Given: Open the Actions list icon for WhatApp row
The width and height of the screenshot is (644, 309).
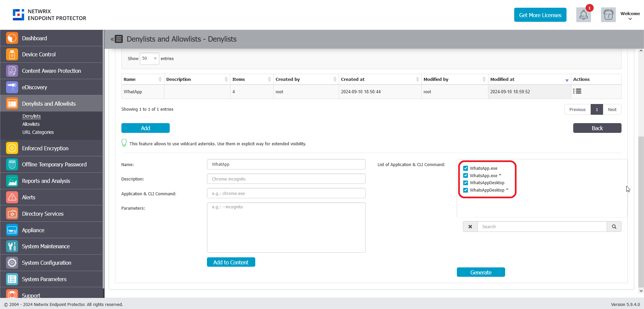Looking at the screenshot, I should coord(577,91).
